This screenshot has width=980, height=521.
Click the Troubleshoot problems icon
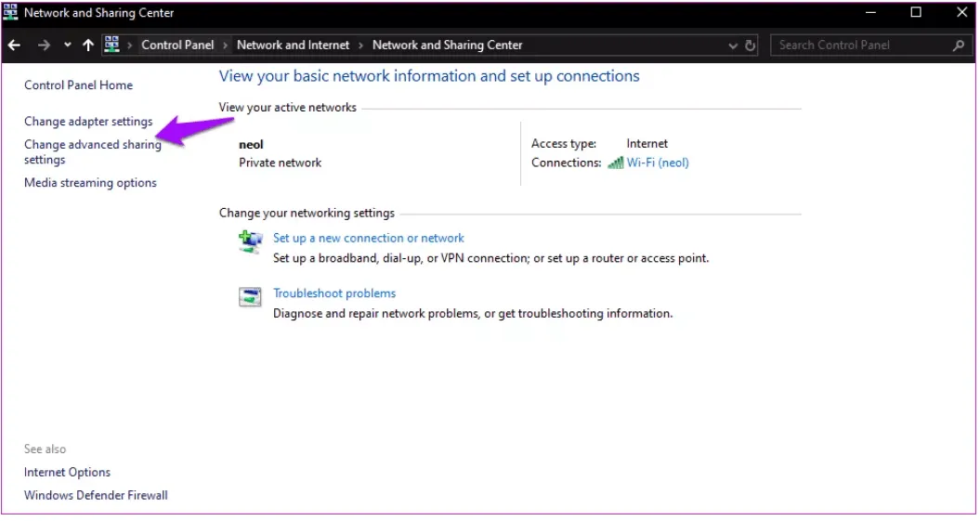tap(250, 297)
